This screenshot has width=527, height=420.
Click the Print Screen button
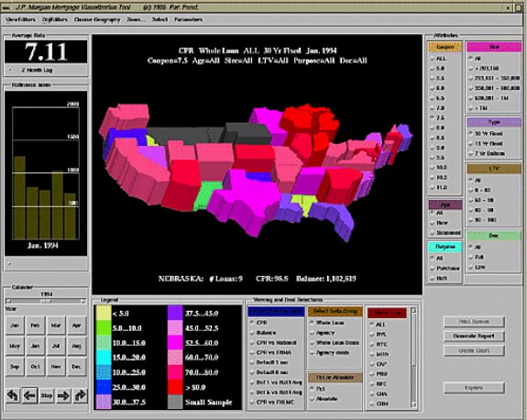(474, 322)
